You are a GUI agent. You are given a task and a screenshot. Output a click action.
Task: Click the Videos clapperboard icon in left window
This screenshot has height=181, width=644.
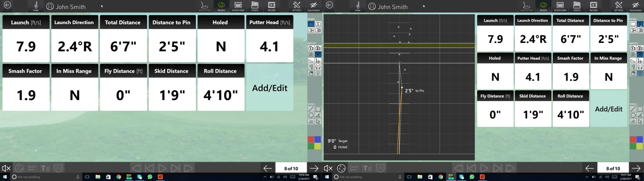click(x=255, y=6)
